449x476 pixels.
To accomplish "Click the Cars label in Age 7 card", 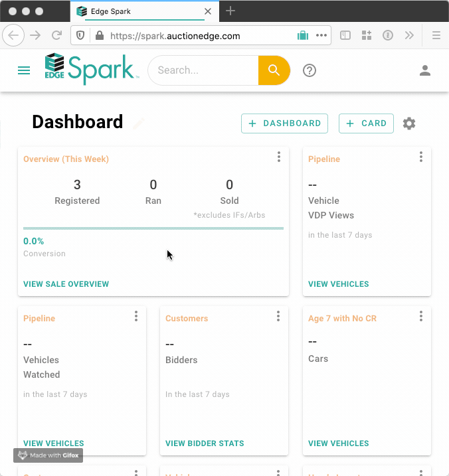I will click(318, 358).
